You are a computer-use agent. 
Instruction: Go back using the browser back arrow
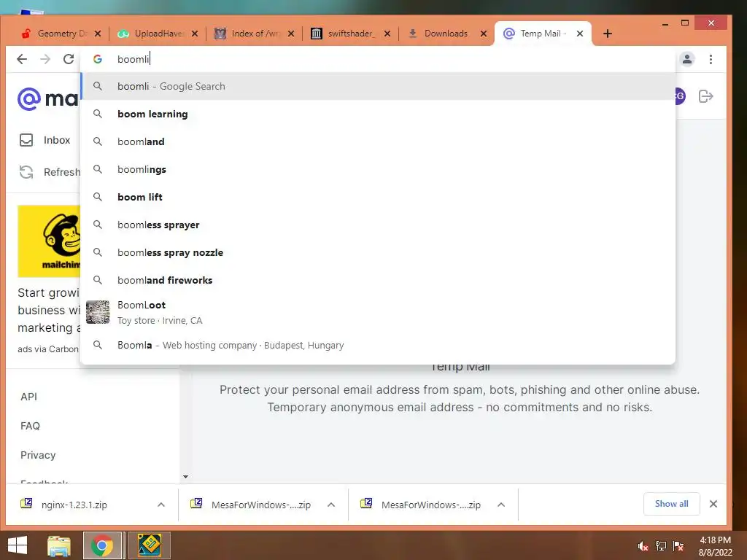tap(22, 59)
